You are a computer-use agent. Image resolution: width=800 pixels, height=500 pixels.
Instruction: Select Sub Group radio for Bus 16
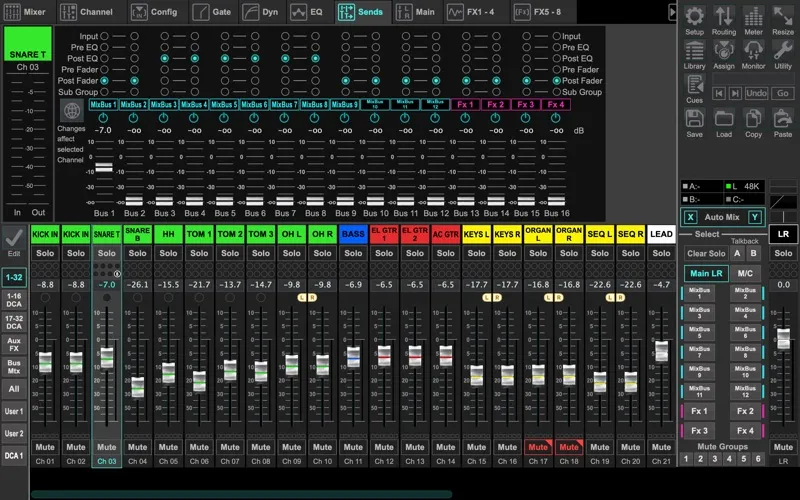tap(557, 92)
